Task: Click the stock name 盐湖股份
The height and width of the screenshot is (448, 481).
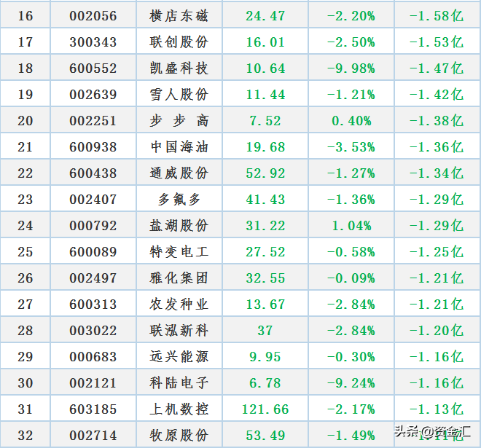Action: (179, 226)
